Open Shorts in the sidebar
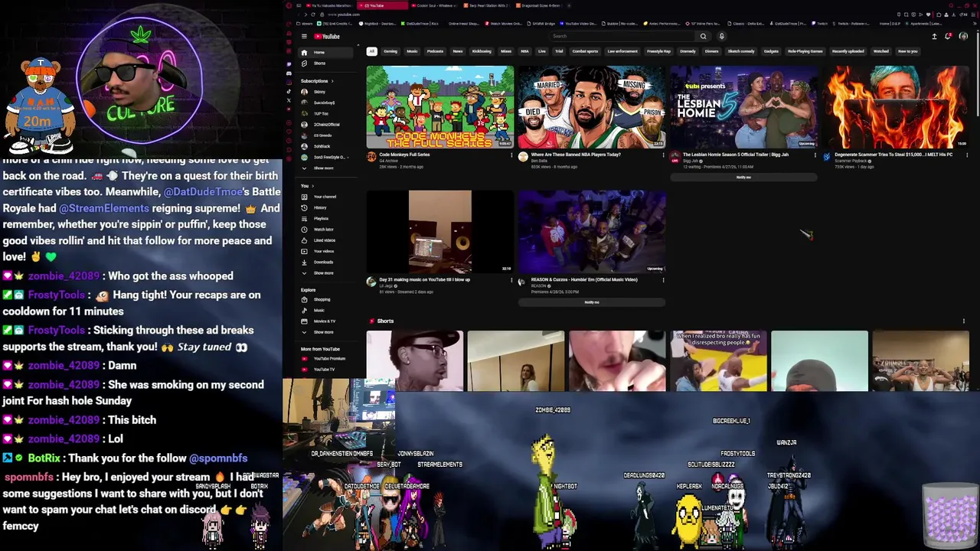Viewport: 980px width, 551px height. [x=327, y=63]
